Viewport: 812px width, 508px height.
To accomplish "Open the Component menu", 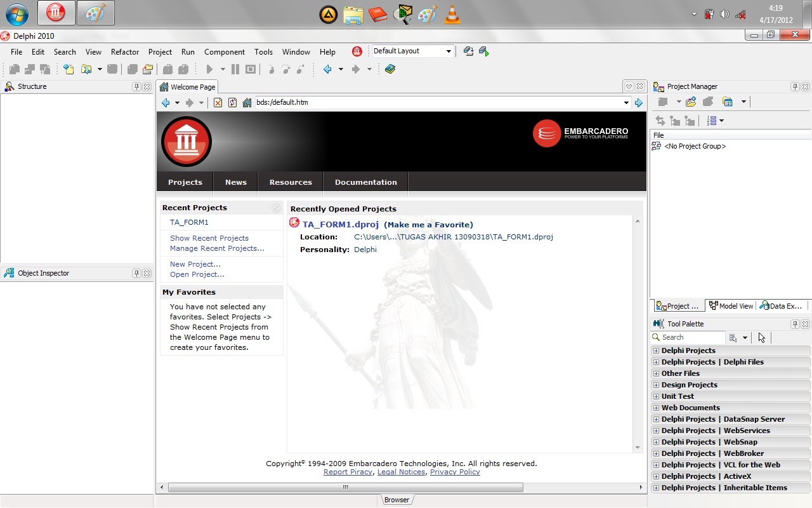I will pyautogui.click(x=225, y=52).
